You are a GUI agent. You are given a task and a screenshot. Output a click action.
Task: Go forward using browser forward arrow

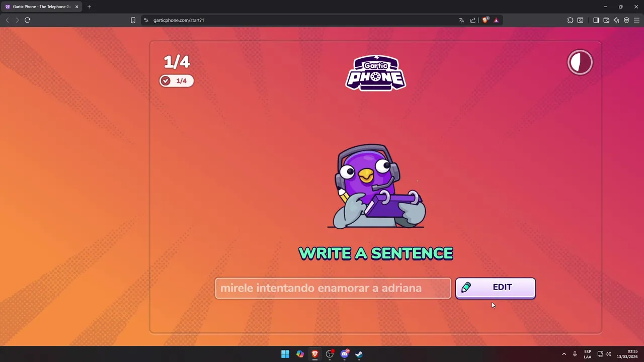pos(17,20)
